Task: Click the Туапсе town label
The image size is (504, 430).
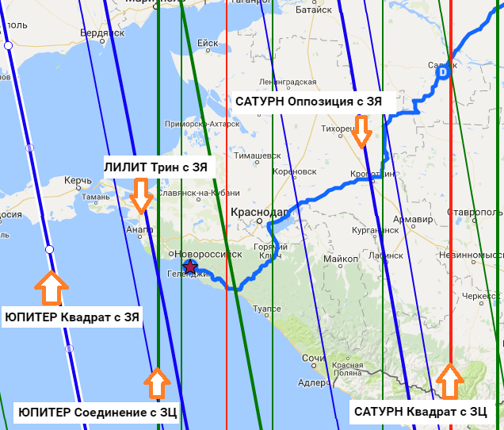Action: pyautogui.click(x=267, y=309)
